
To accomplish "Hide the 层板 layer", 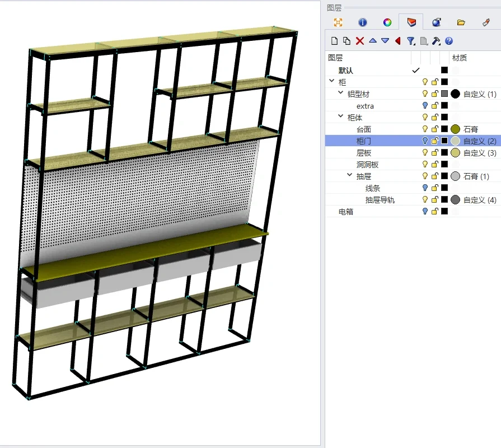I will pos(425,152).
